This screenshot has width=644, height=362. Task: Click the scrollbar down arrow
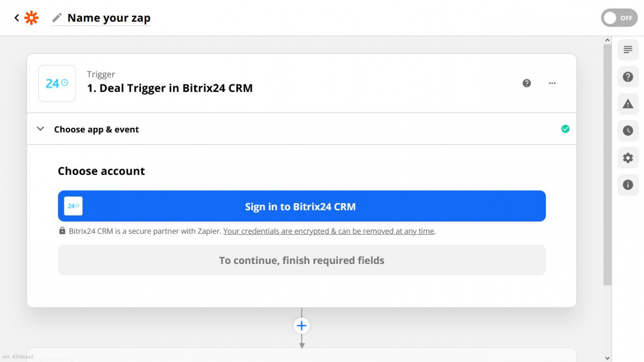click(x=607, y=358)
